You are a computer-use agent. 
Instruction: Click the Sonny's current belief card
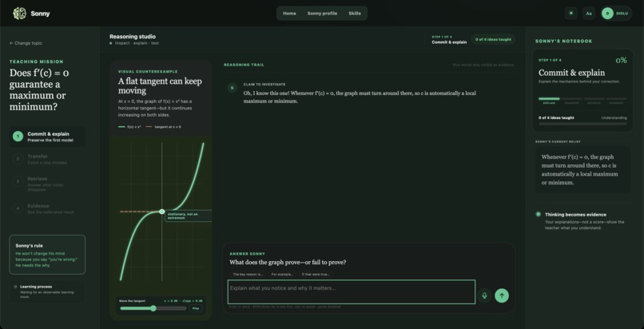pyautogui.click(x=582, y=169)
